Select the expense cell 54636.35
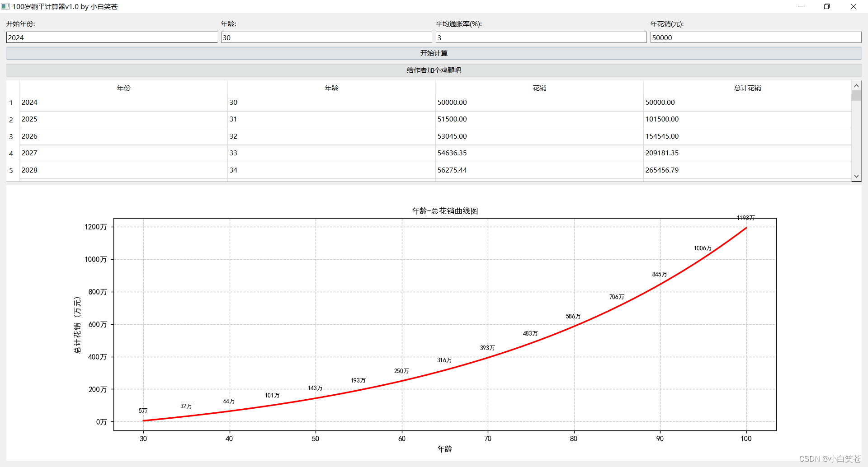The image size is (868, 467). pos(539,153)
